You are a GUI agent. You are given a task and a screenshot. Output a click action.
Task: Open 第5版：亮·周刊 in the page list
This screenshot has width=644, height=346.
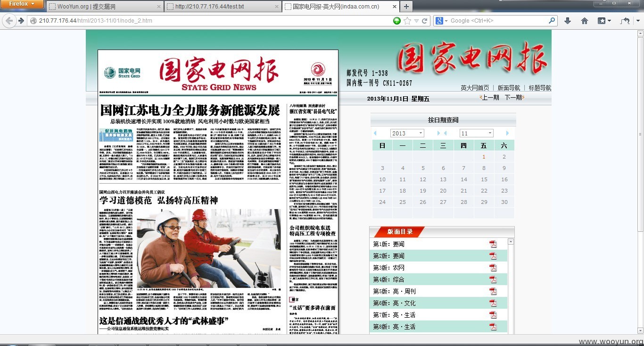pyautogui.click(x=395, y=291)
